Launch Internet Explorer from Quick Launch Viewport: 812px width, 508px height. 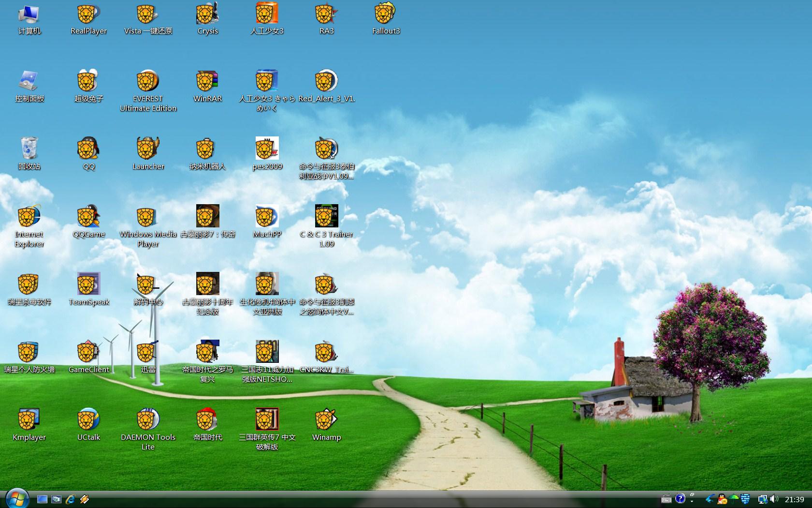[70, 499]
